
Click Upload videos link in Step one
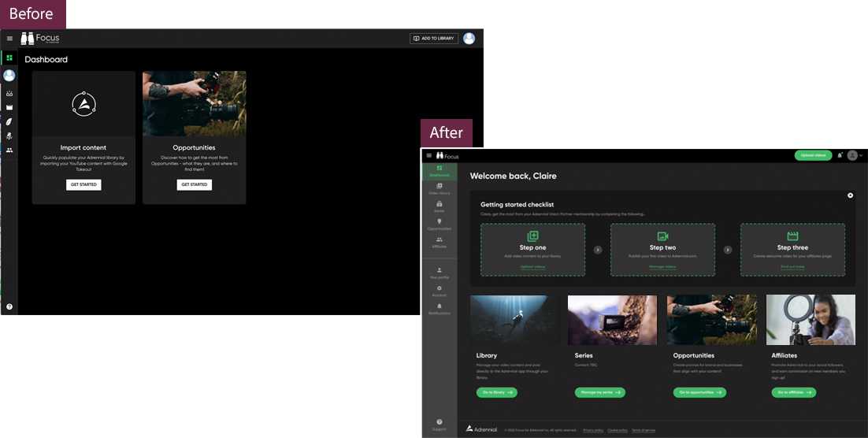pyautogui.click(x=532, y=267)
